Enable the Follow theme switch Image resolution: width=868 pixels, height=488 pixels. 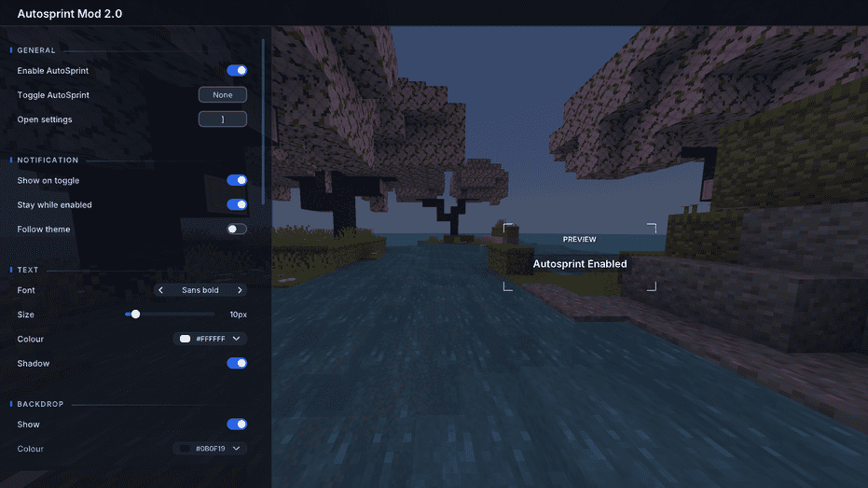pyautogui.click(x=237, y=229)
